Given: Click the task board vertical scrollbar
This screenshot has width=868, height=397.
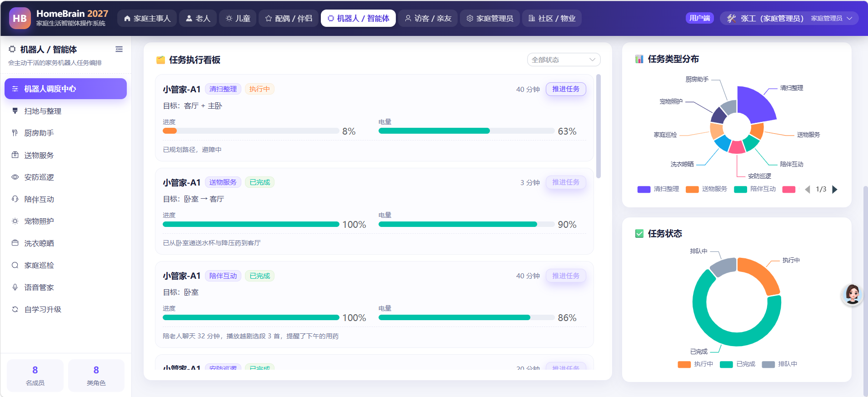Looking at the screenshot, I should point(599,126).
